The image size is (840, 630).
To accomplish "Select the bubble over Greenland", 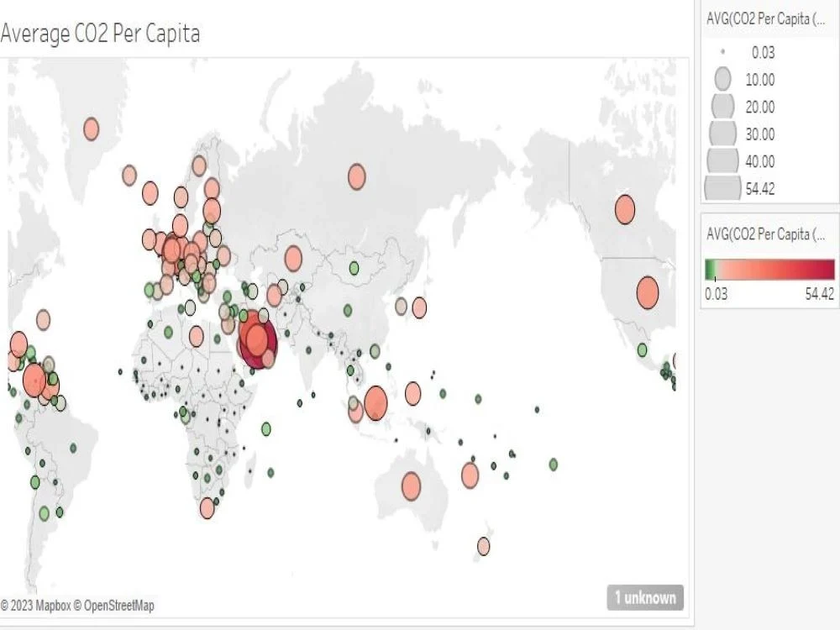I will tap(91, 129).
